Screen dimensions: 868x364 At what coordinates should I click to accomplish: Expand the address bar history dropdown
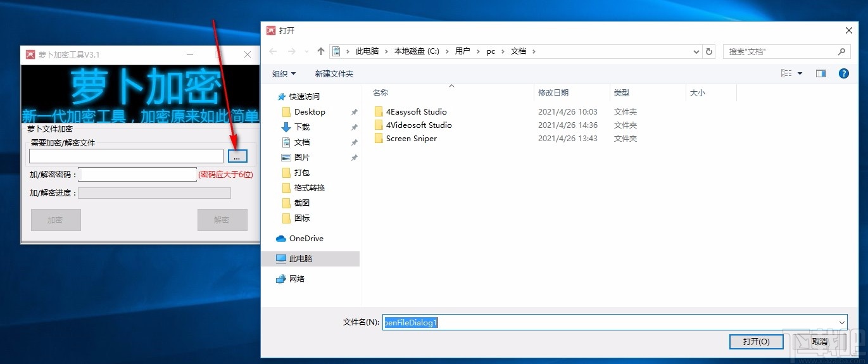(x=696, y=51)
